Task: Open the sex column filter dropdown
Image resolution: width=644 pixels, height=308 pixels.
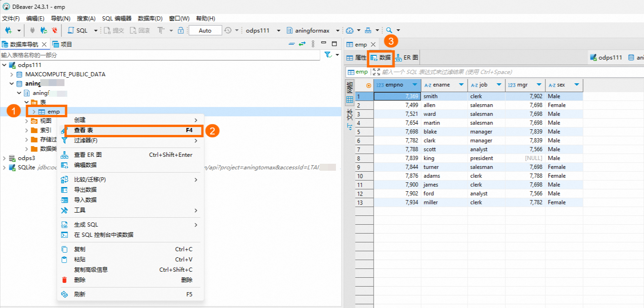Action: (x=577, y=85)
